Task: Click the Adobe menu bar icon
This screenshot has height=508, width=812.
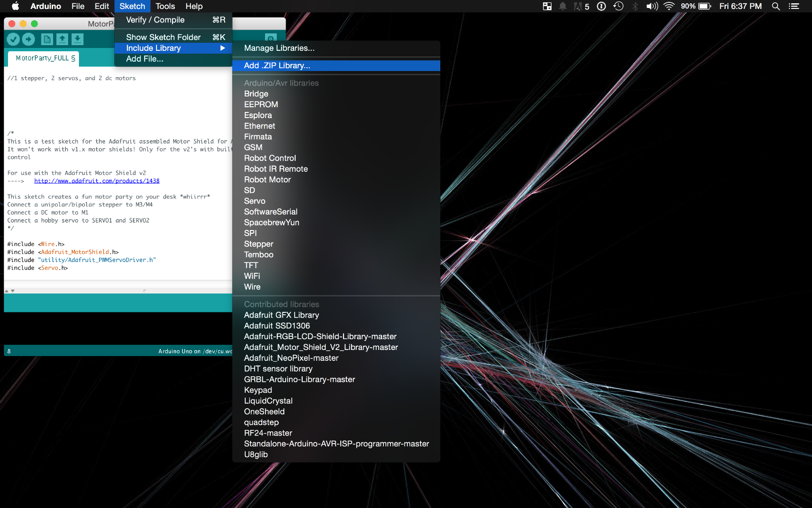Action: [582, 6]
